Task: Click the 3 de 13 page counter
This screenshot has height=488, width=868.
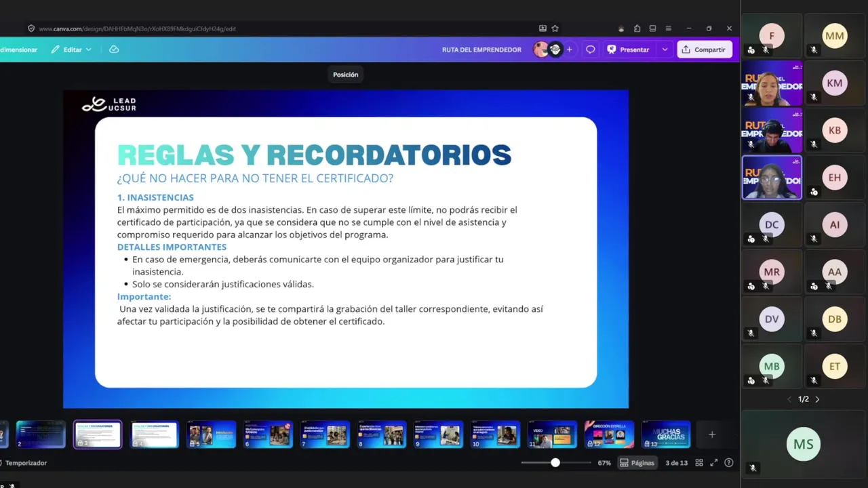Action: coord(676,463)
